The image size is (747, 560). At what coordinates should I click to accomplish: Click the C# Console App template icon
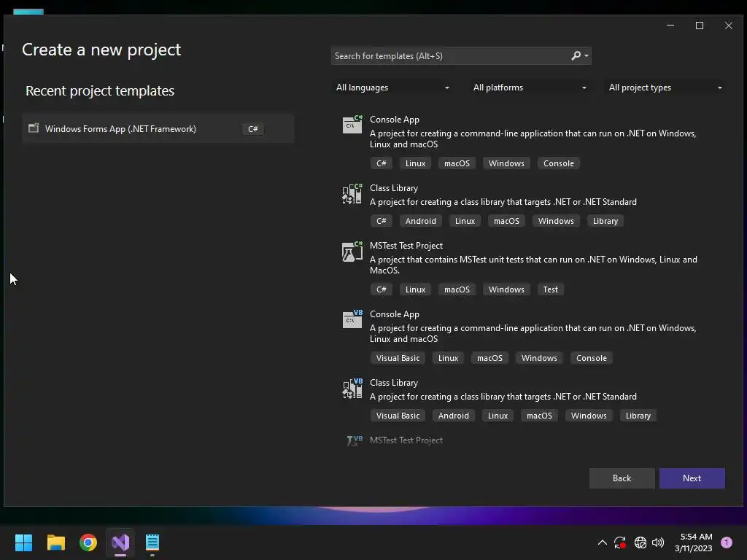coord(352,124)
